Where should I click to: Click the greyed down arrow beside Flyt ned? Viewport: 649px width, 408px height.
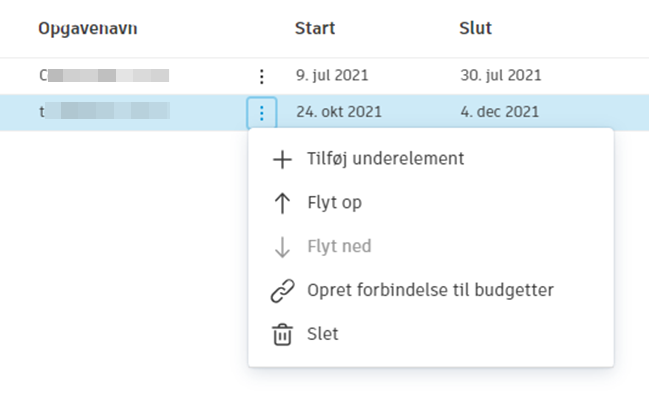(282, 247)
